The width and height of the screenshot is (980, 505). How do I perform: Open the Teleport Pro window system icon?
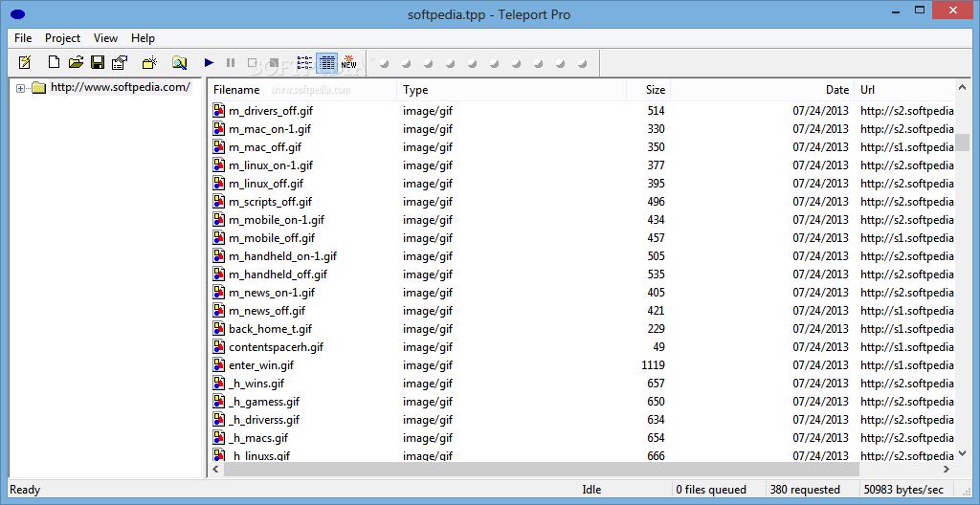pyautogui.click(x=18, y=14)
